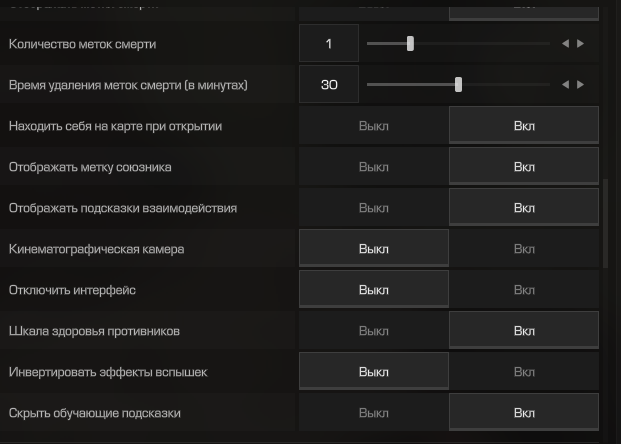The width and height of the screenshot is (621, 444).
Task: Click right arrow for Количество меток смерти
Action: [x=581, y=44]
